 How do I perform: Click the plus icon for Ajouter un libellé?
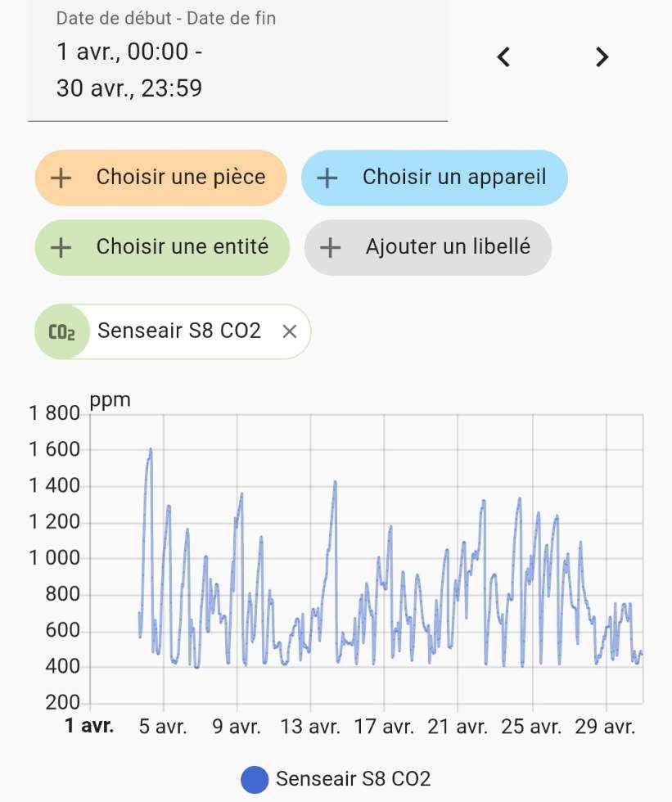click(330, 247)
